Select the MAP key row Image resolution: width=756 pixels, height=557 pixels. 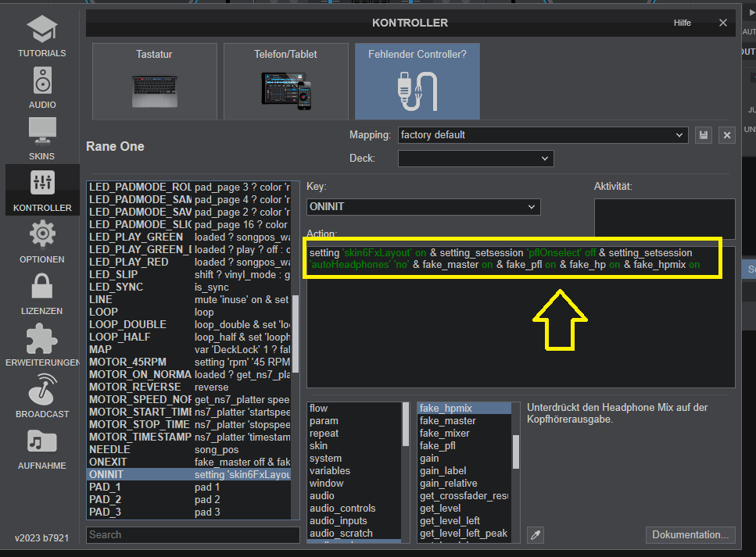point(189,349)
